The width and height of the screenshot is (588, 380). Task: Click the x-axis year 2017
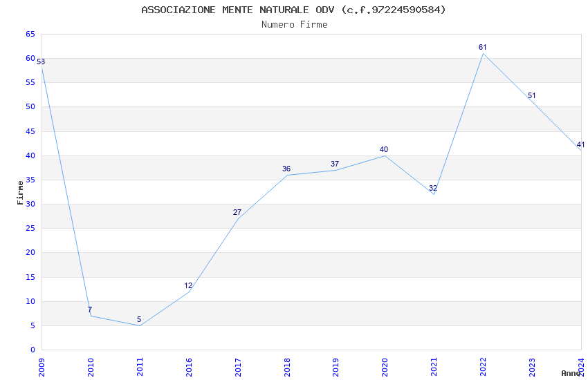pos(238,368)
